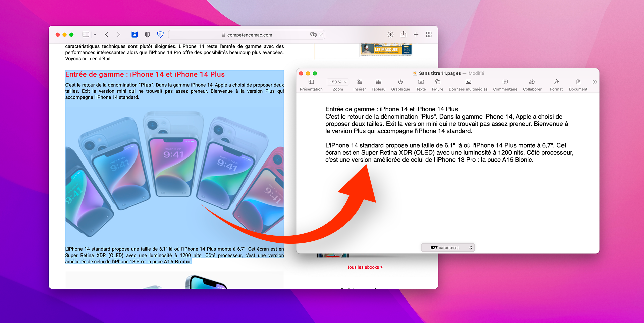This screenshot has width=644, height=323.
Task: Open Données multimédias menu
Action: coord(468,85)
